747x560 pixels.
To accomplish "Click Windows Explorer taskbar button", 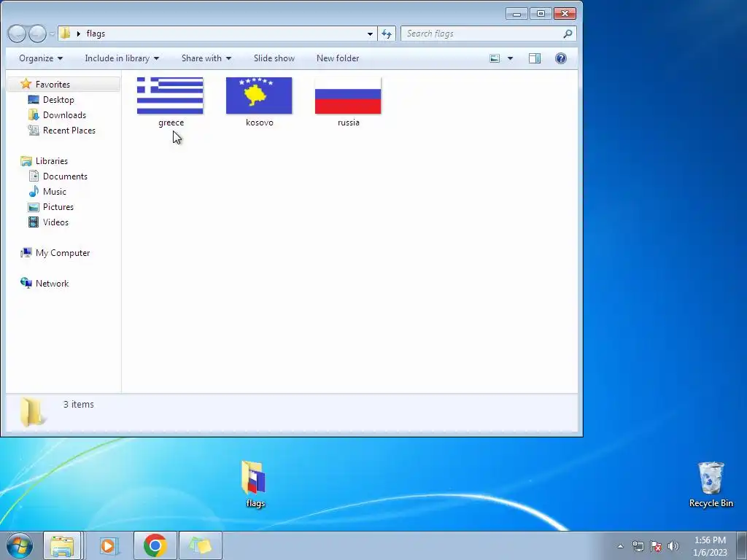I will click(x=63, y=545).
